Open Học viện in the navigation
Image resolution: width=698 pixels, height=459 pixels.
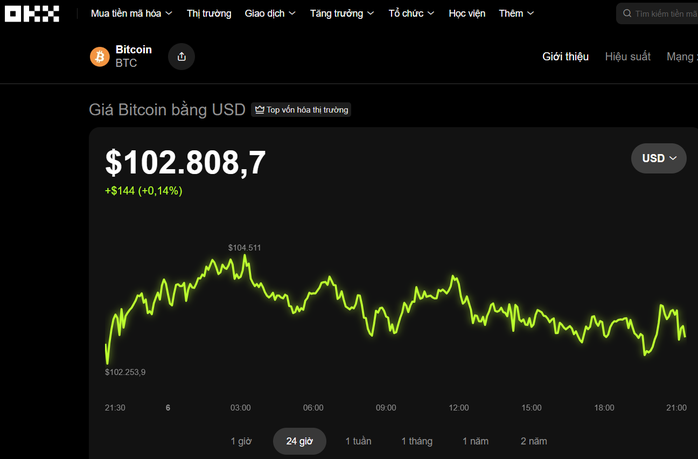[x=467, y=14]
